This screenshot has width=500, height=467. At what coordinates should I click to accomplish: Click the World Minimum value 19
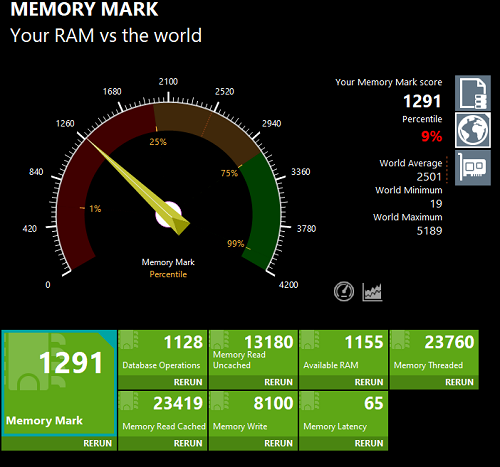[x=436, y=204]
